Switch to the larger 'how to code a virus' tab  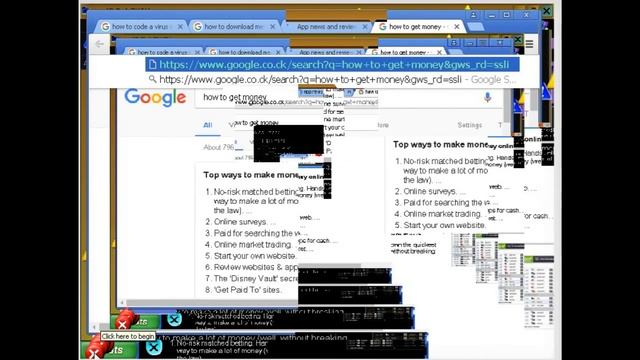tap(140, 27)
